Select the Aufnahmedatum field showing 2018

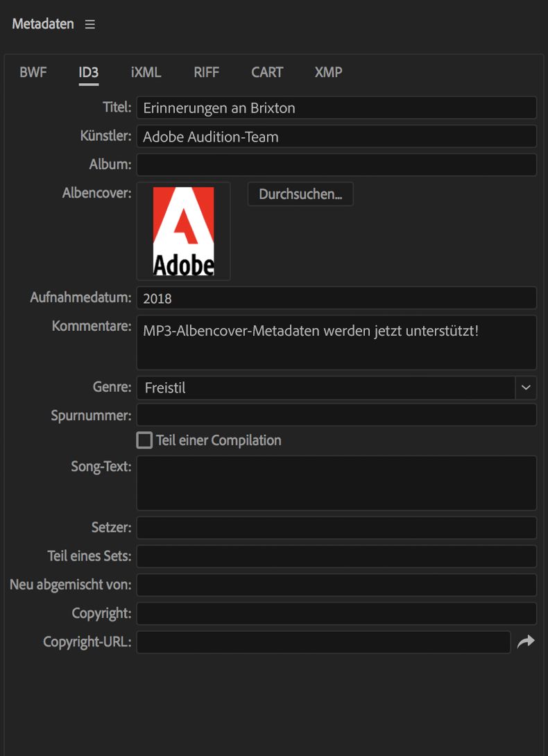336,298
